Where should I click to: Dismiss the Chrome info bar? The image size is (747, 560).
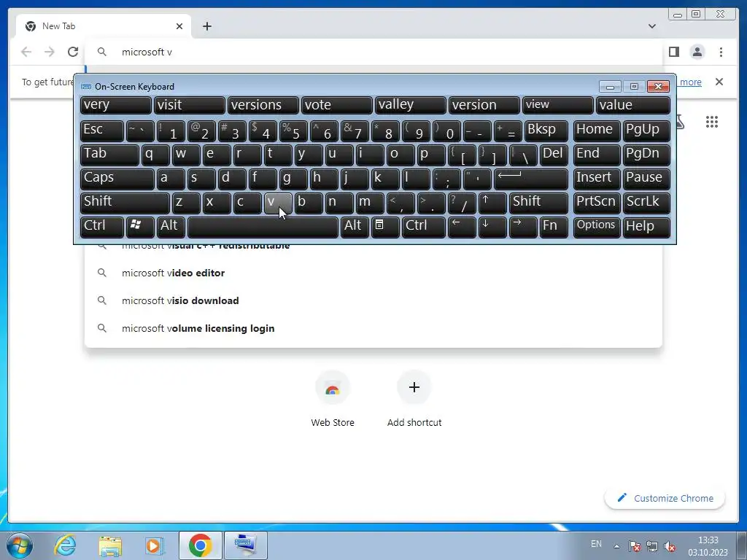pos(719,82)
